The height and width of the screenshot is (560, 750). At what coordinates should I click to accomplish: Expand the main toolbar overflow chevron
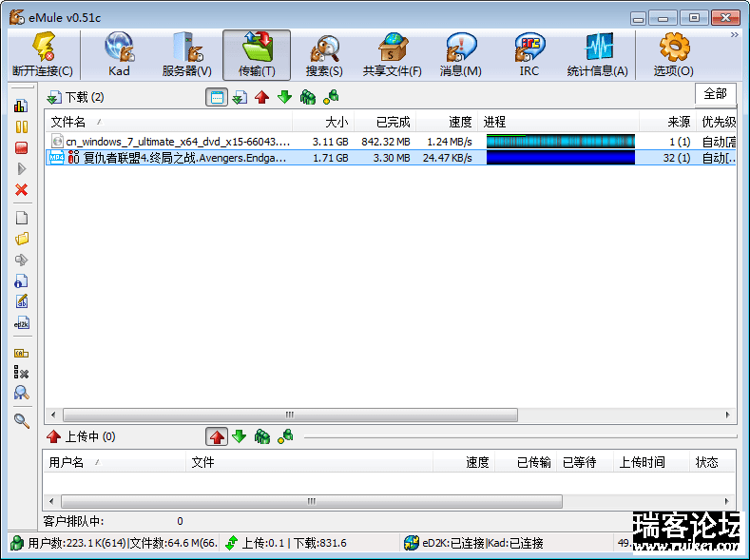(734, 35)
